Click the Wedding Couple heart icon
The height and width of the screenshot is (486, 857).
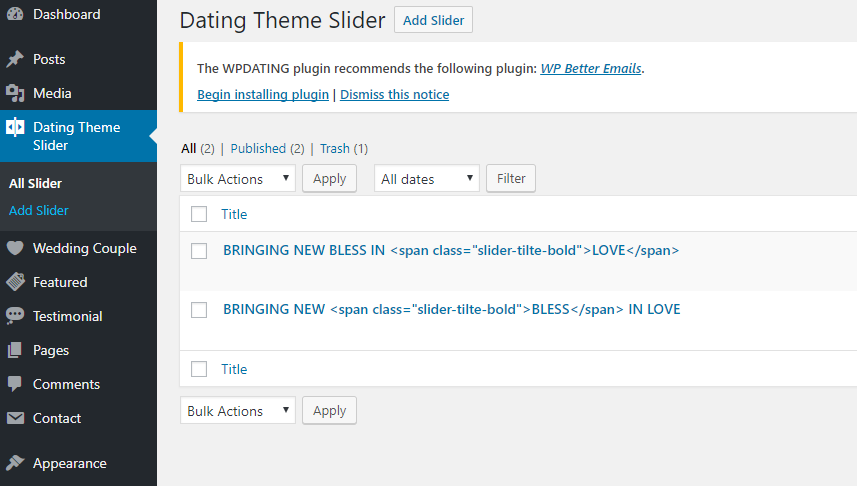15,248
